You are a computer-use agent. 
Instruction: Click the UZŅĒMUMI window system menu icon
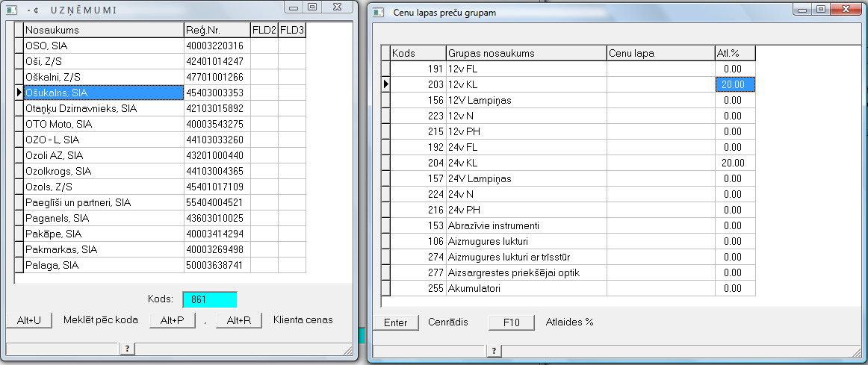(x=11, y=7)
